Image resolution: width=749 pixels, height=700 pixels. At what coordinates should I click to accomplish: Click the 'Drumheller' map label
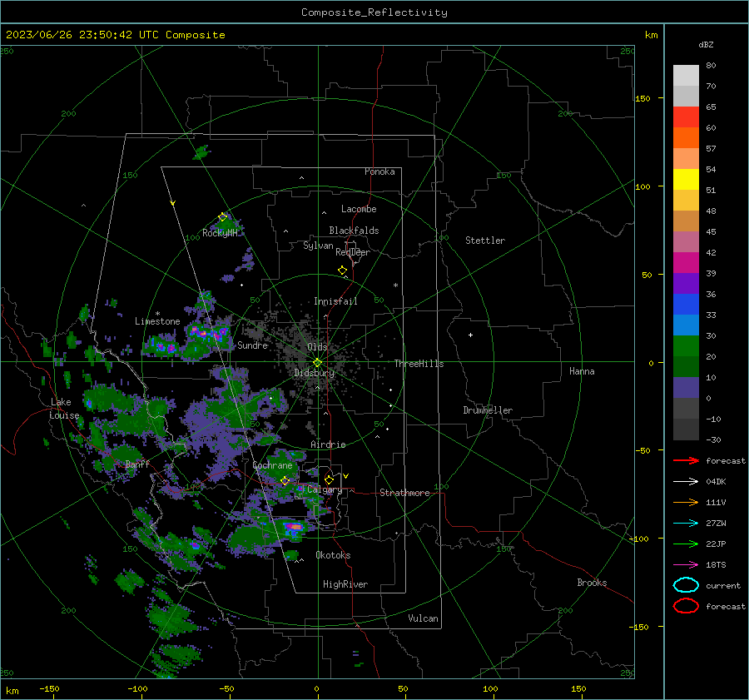pyautogui.click(x=488, y=410)
